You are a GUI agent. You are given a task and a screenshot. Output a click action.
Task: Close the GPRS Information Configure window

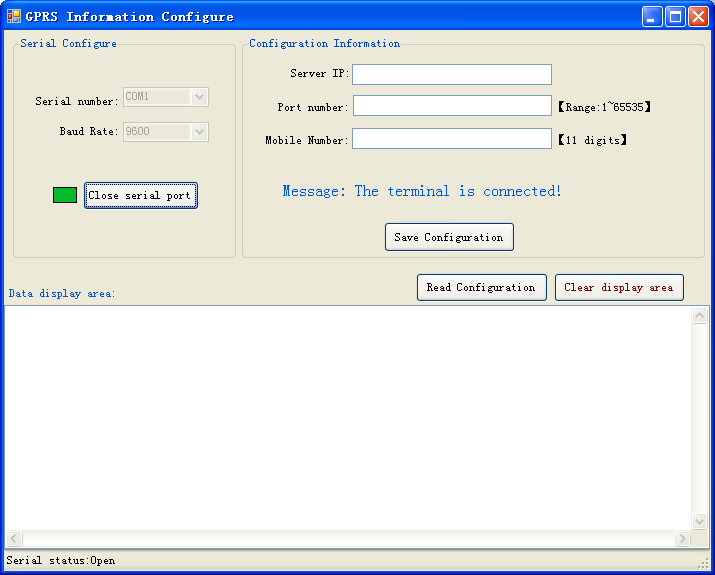coord(698,16)
